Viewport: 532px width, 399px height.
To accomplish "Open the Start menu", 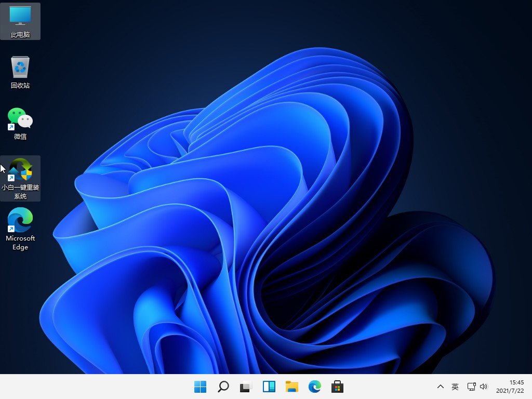I will tap(200, 387).
